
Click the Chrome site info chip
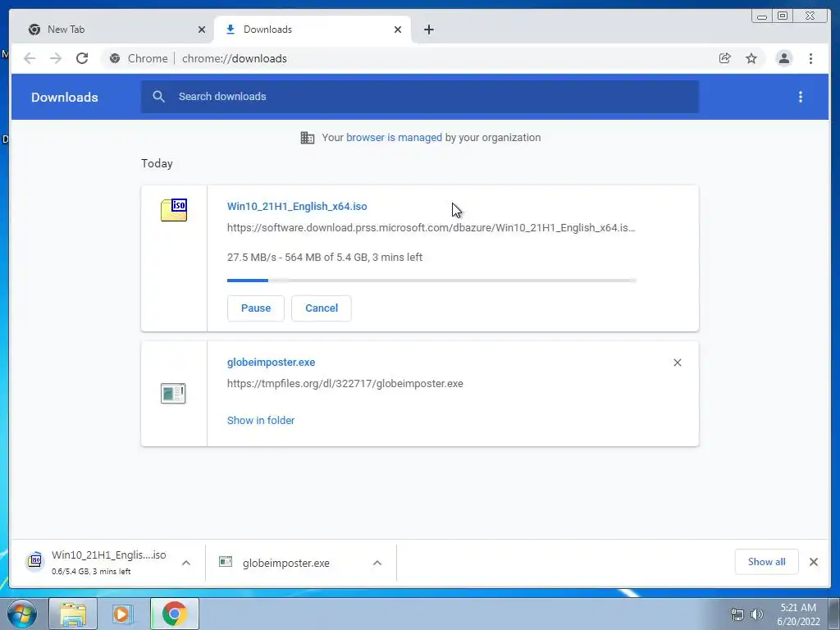pyautogui.click(x=139, y=58)
